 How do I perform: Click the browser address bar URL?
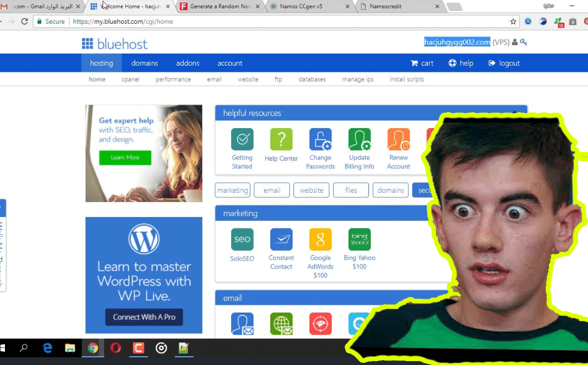click(x=123, y=22)
